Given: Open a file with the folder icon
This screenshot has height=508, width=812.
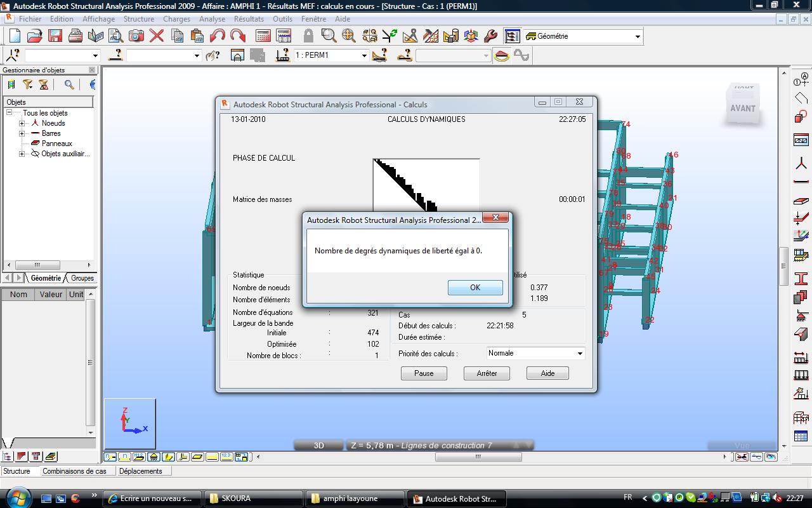Looking at the screenshot, I should point(34,36).
